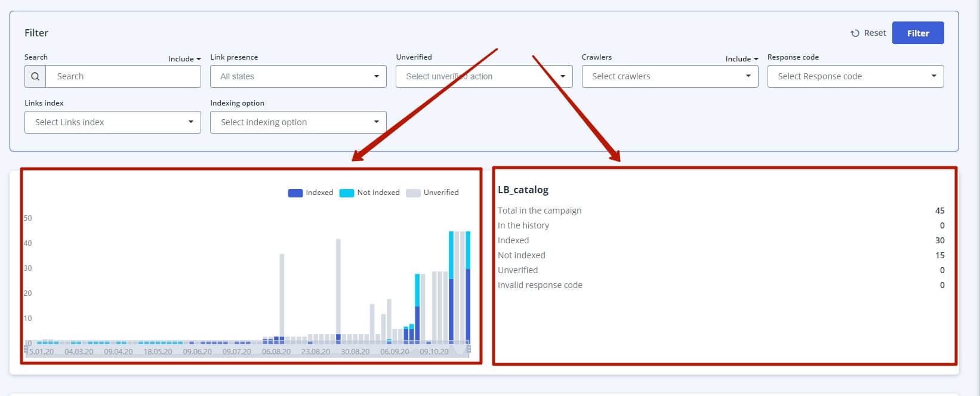Click the 'In the history' value 0
Image resolution: width=980 pixels, height=396 pixels.
(942, 225)
